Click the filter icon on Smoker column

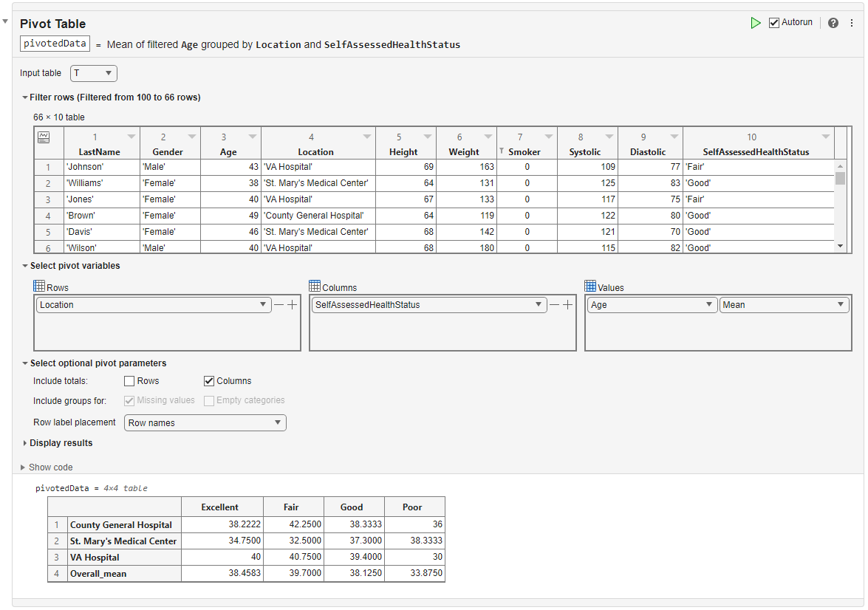pyautogui.click(x=502, y=151)
